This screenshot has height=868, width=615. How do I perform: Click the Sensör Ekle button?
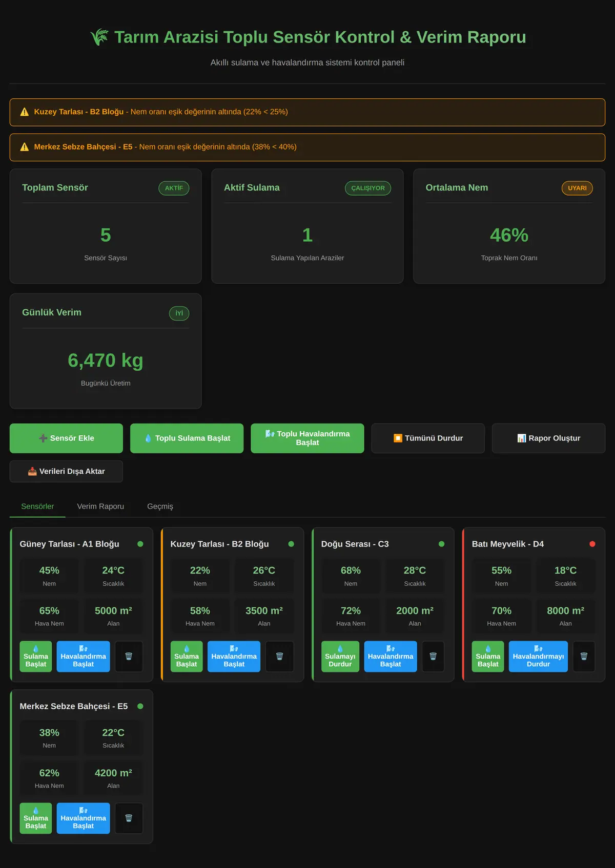pyautogui.click(x=66, y=438)
